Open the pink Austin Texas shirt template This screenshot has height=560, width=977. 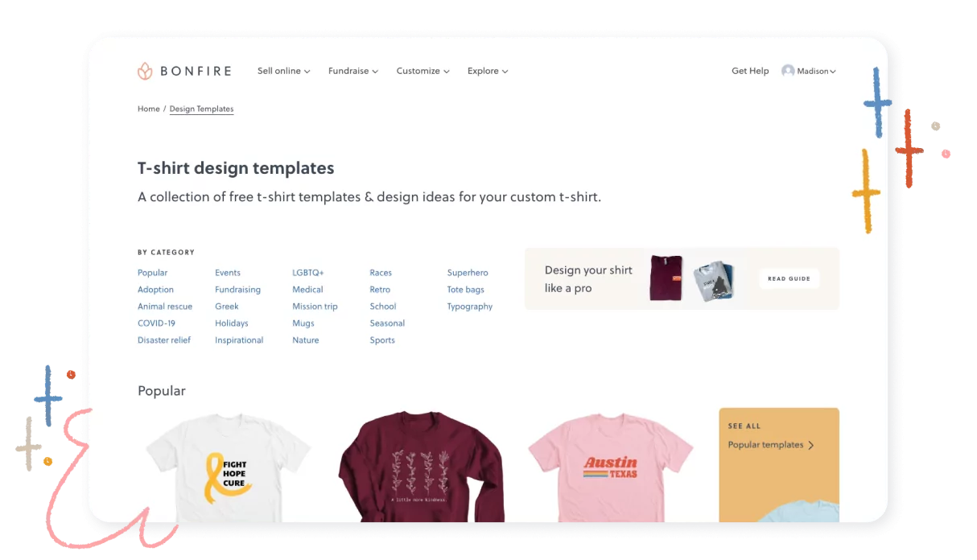(x=610, y=467)
